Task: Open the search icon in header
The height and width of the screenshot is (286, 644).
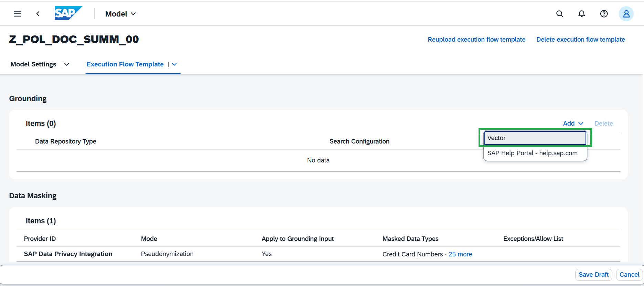Action: pyautogui.click(x=560, y=14)
